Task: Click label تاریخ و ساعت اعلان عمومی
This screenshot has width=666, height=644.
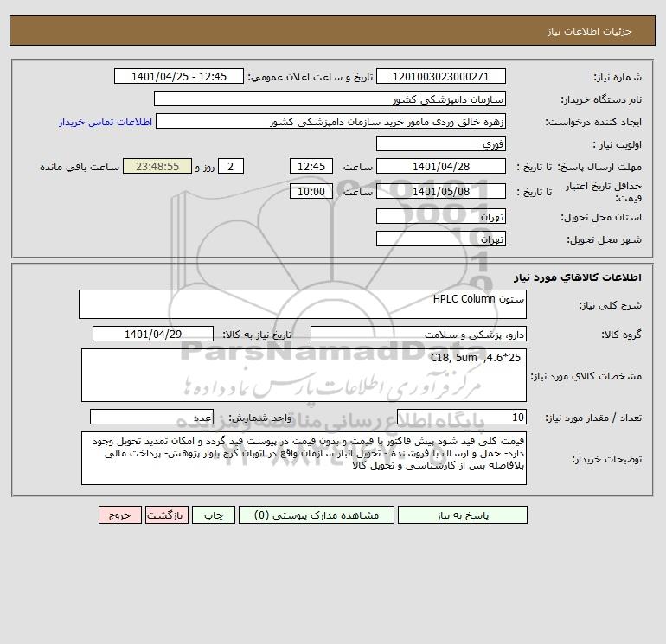Action: [311, 77]
